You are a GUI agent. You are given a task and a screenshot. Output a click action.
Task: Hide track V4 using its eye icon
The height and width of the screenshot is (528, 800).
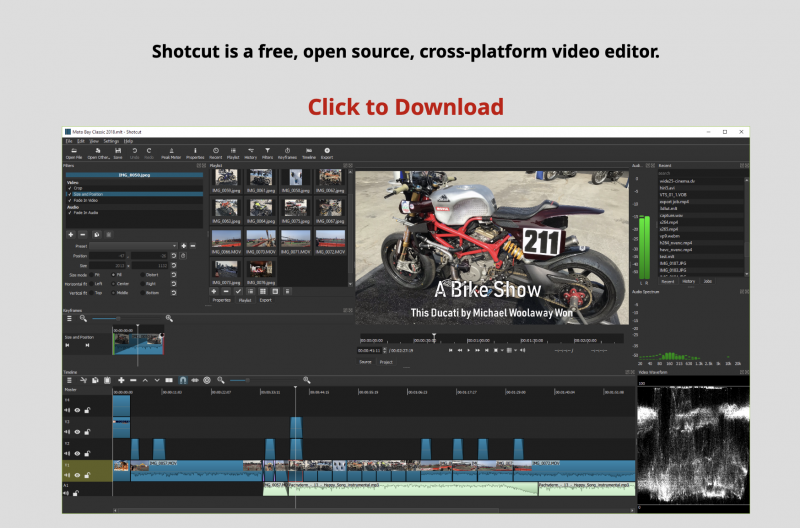pos(78,409)
